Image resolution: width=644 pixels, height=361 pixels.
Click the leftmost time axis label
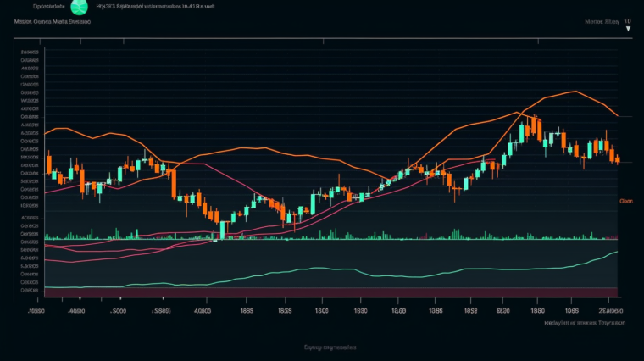(37, 311)
